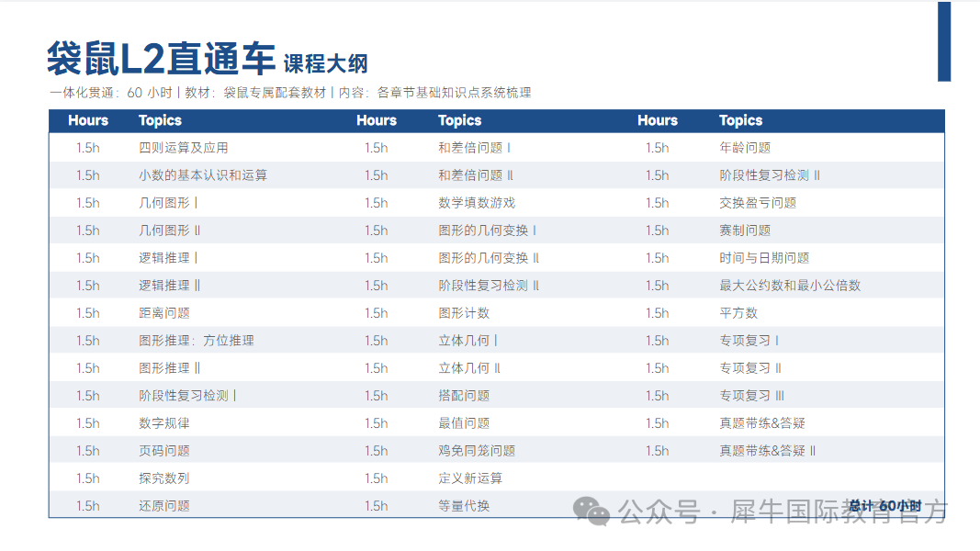Select the topic 等量代换

(x=464, y=505)
